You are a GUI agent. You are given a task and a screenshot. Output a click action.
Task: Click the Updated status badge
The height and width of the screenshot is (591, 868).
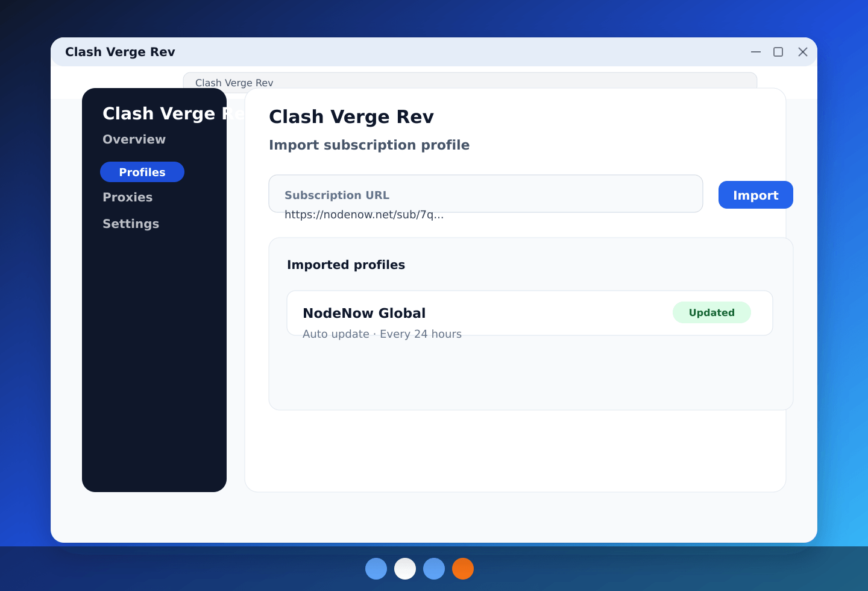(712, 312)
